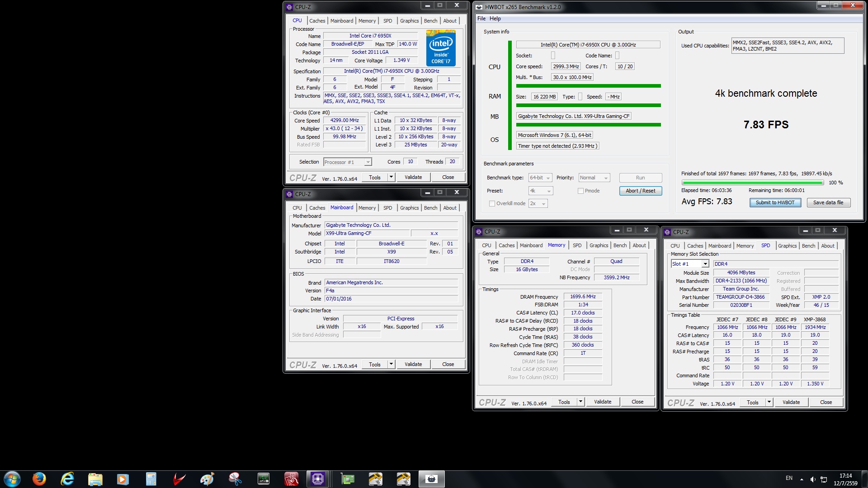This screenshot has width=868, height=488.
Task: Open Windows Media Player from taskbar
Action: coord(123,479)
